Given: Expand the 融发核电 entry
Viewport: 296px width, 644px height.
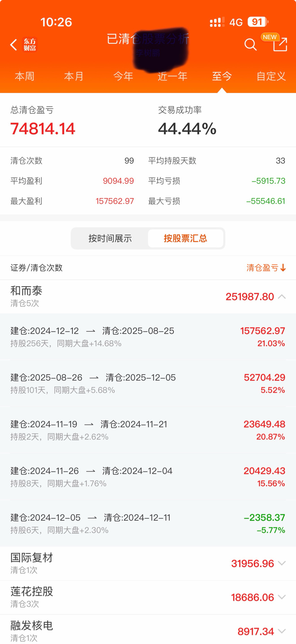Looking at the screenshot, I should (282, 631).
